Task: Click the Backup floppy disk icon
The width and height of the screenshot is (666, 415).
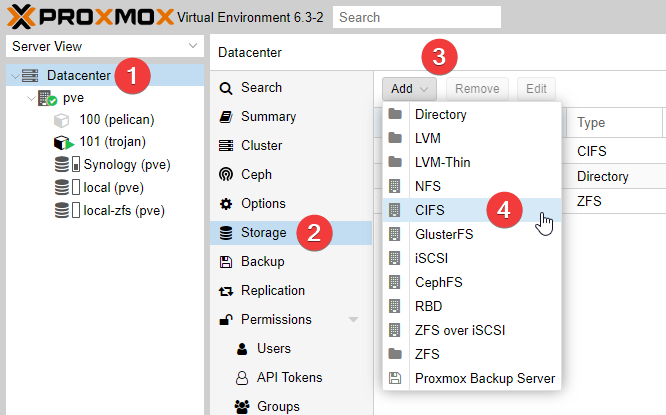Action: (x=226, y=262)
